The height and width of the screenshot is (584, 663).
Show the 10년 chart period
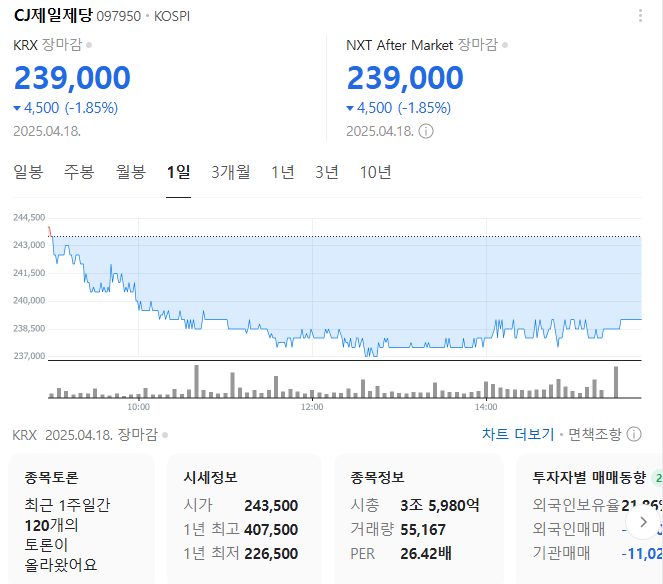[375, 172]
